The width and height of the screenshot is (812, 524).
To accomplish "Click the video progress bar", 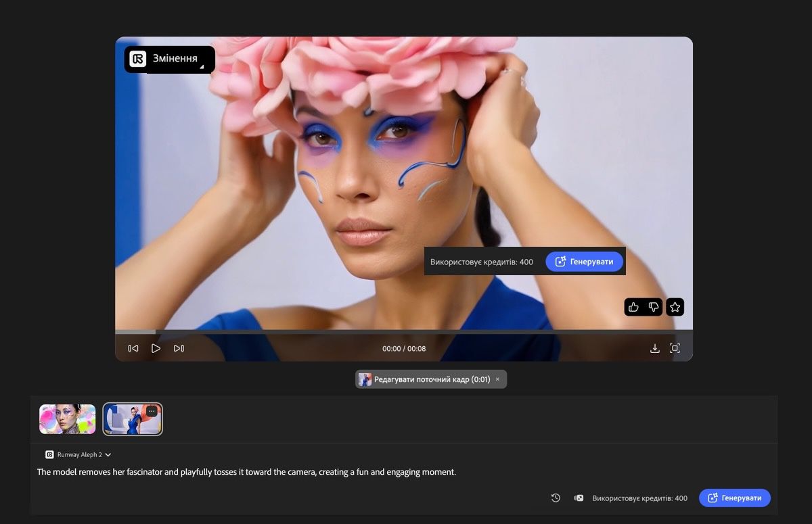I will point(404,332).
